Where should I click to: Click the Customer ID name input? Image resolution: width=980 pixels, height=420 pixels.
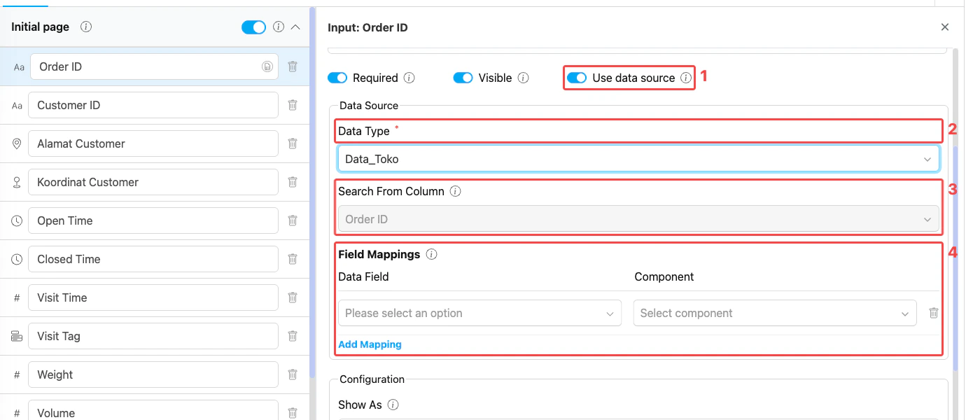click(153, 105)
